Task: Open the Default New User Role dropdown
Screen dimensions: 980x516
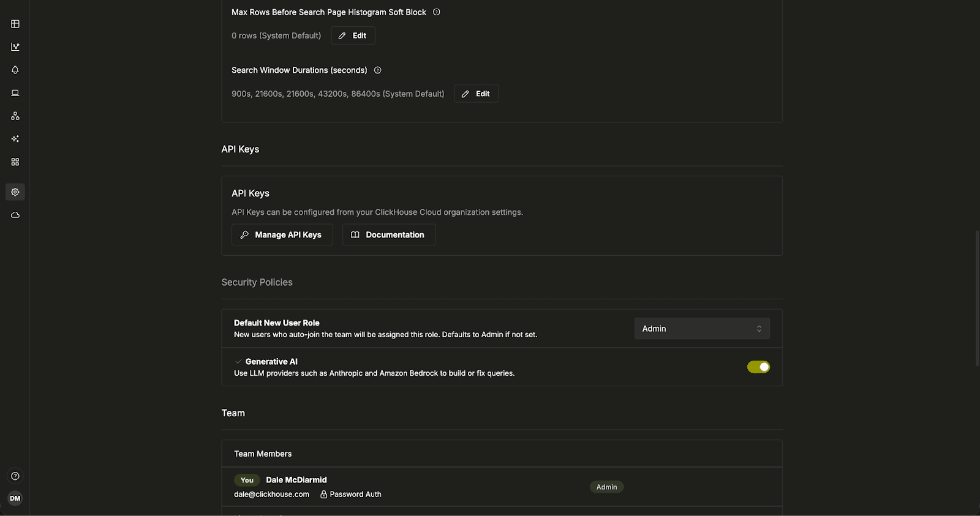Action: point(702,329)
